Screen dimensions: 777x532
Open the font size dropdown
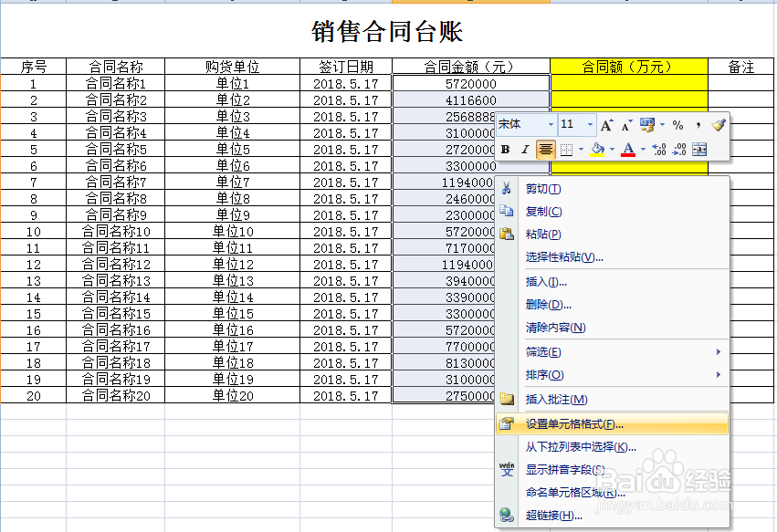(x=590, y=125)
